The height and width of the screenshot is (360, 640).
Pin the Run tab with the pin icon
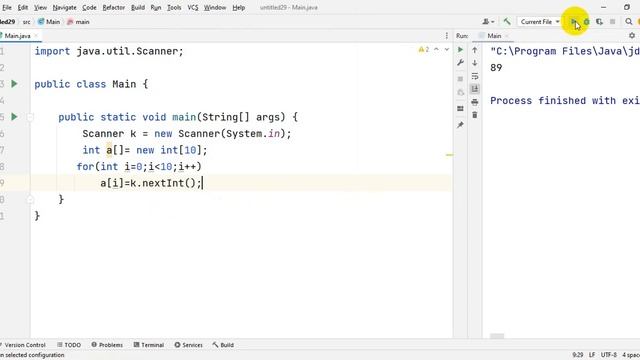[x=460, y=125]
